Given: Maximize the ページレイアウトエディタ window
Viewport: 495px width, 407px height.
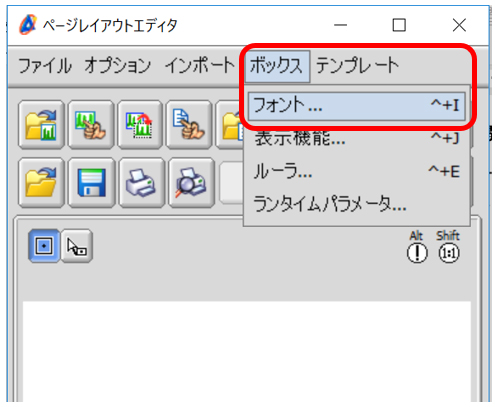Looking at the screenshot, I should pos(399,25).
